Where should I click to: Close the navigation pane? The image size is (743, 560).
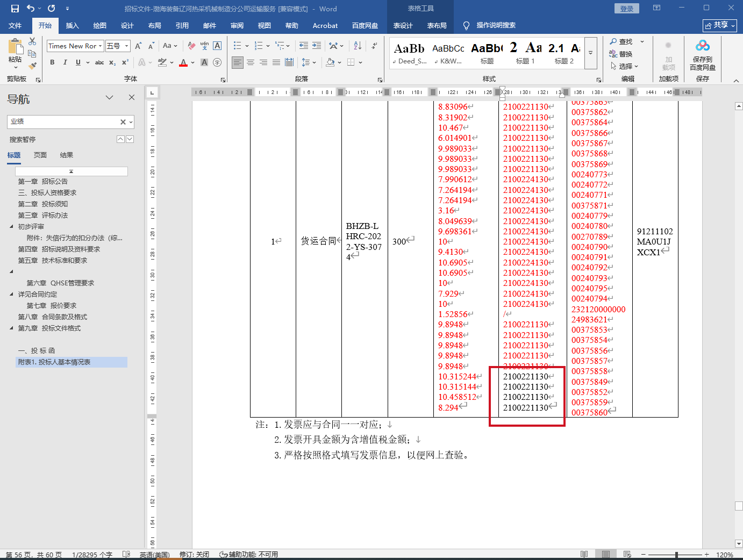pos(132,97)
